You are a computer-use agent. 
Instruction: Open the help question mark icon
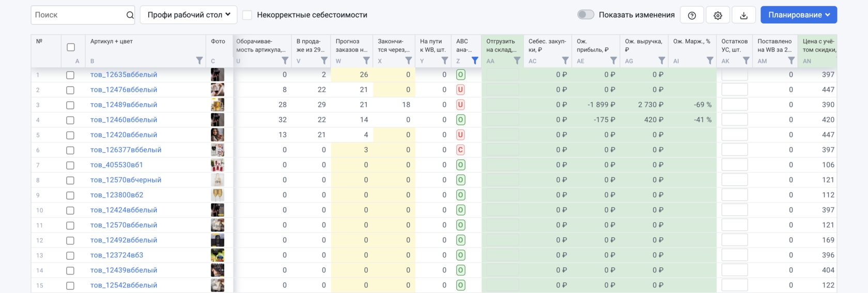pos(692,15)
